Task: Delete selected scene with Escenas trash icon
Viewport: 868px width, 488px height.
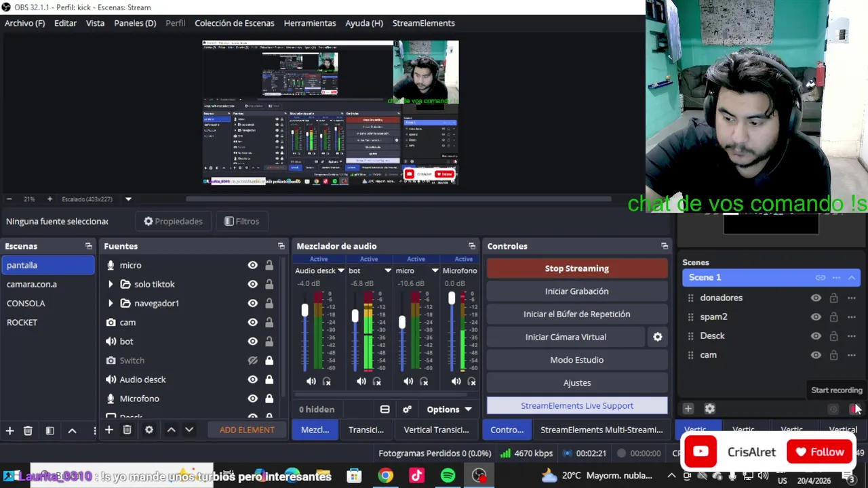Action: coord(28,430)
